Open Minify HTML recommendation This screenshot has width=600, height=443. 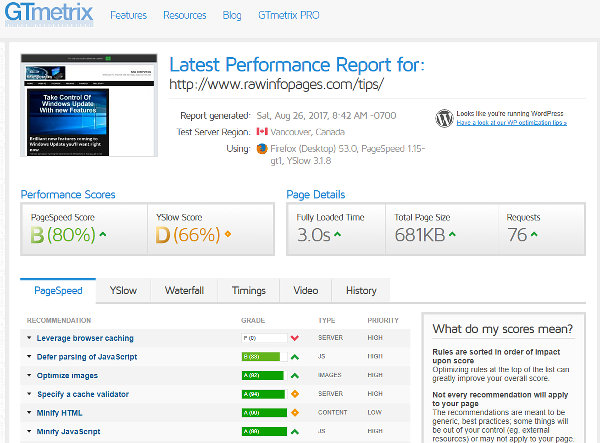click(59, 413)
